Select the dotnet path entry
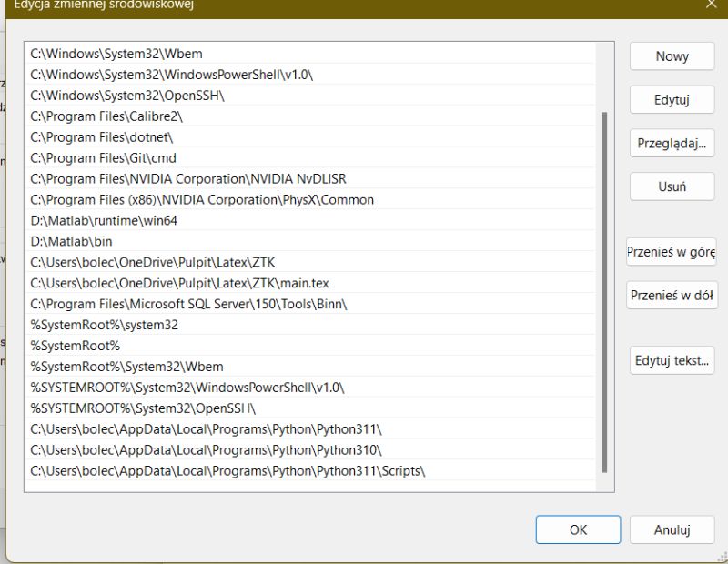The width and height of the screenshot is (728, 564). [310, 137]
